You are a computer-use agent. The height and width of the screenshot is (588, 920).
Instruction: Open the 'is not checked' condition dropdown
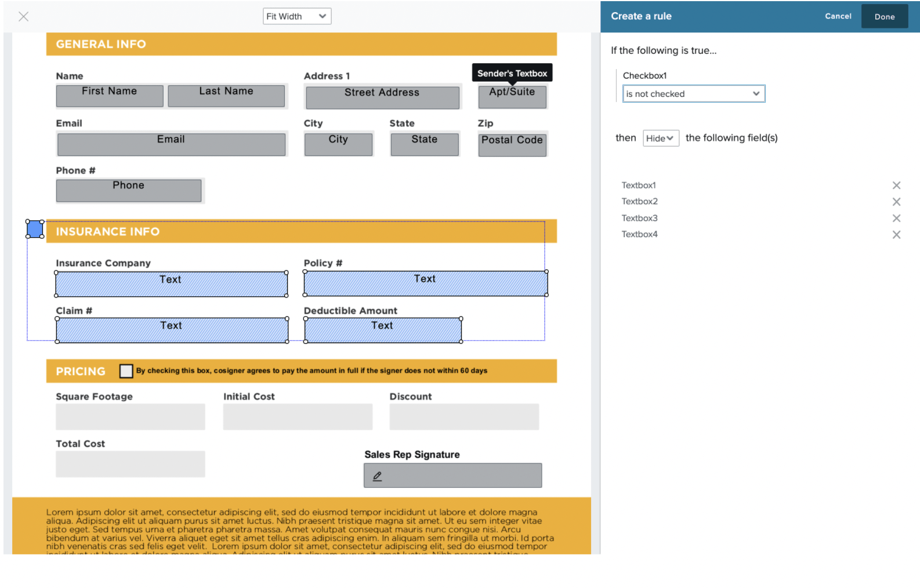[693, 94]
